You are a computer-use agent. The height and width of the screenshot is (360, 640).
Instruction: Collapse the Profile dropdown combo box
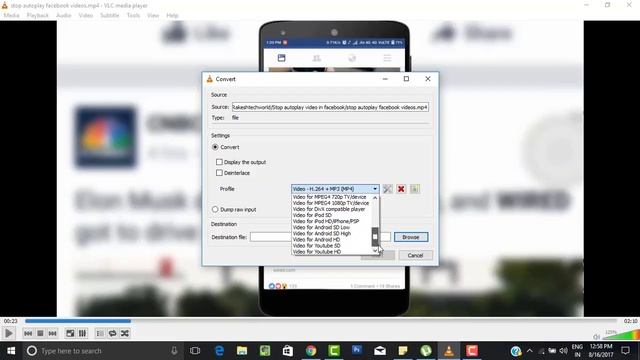pos(335,189)
